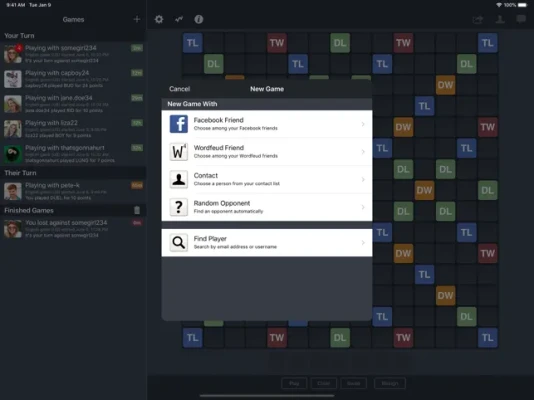The image size is (534, 400).
Task: Tap the magnifier Find Player icon
Action: (179, 242)
